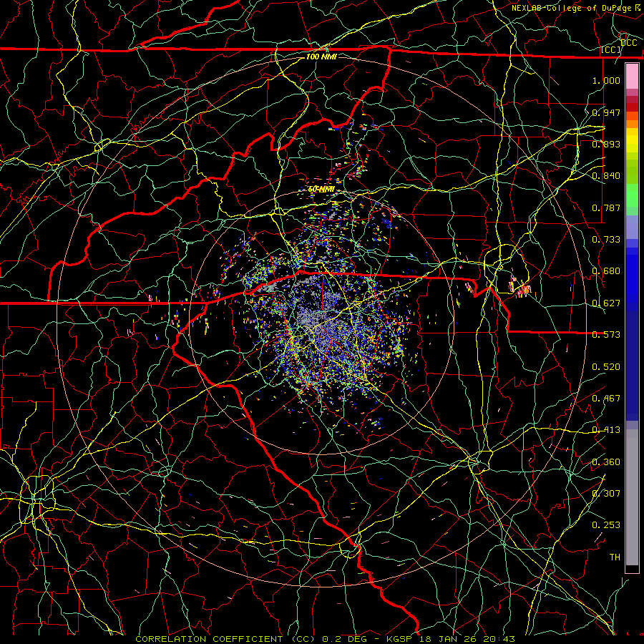Viewport: 644px width, 644px height.
Task: Pick the gray lower color bar segment
Action: [632, 497]
